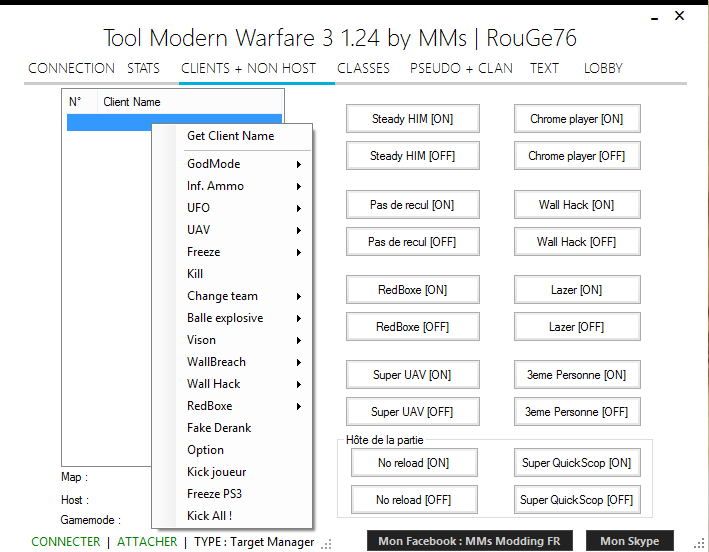Turn on Super QuickScop [ON]
This screenshot has height=552, width=709.
pos(577,463)
